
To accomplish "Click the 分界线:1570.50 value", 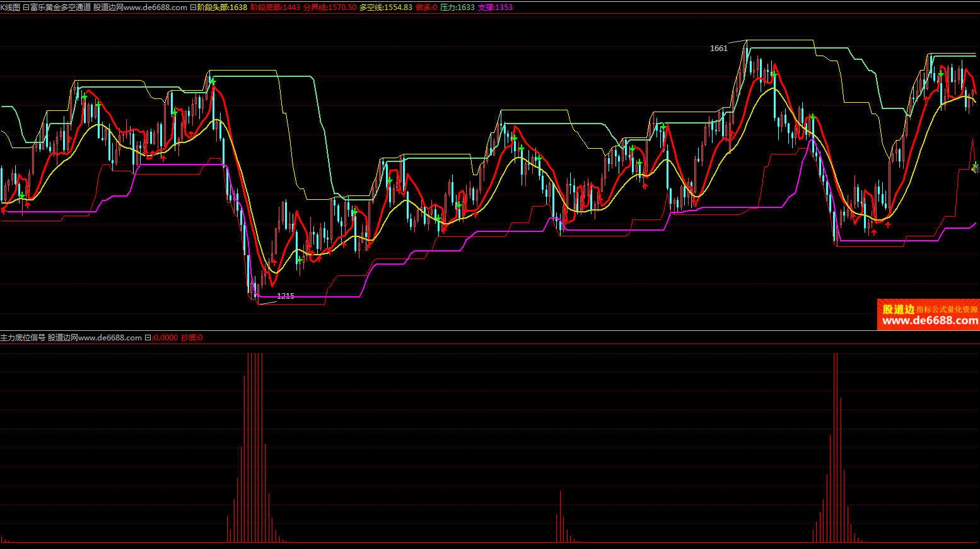I will click(330, 8).
